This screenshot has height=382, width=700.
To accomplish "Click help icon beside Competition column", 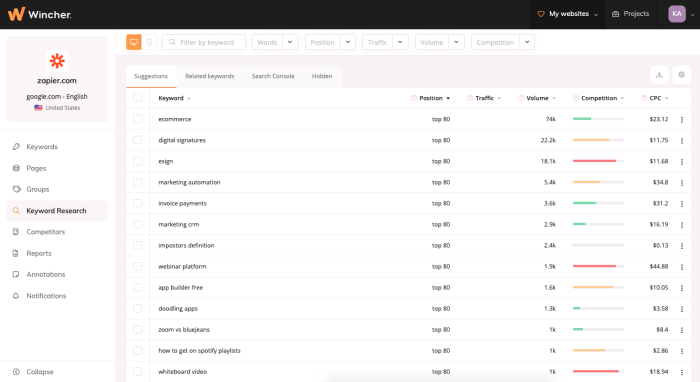I will tap(575, 98).
